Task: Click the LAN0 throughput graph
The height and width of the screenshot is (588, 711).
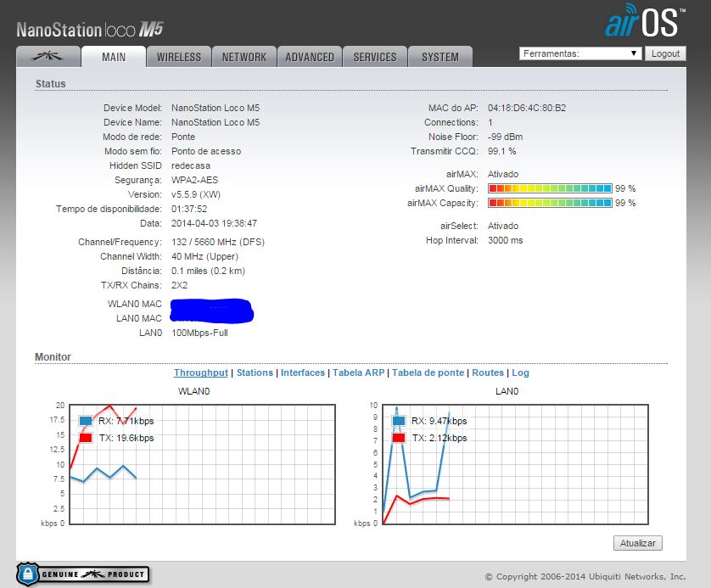Action: click(516, 464)
